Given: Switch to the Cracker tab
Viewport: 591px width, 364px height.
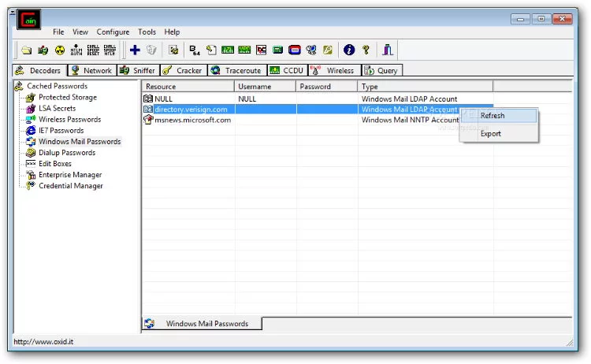Looking at the screenshot, I should tap(182, 70).
